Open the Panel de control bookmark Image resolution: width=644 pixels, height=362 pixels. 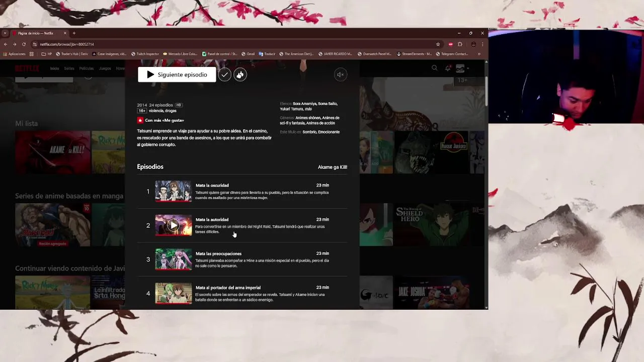219,54
